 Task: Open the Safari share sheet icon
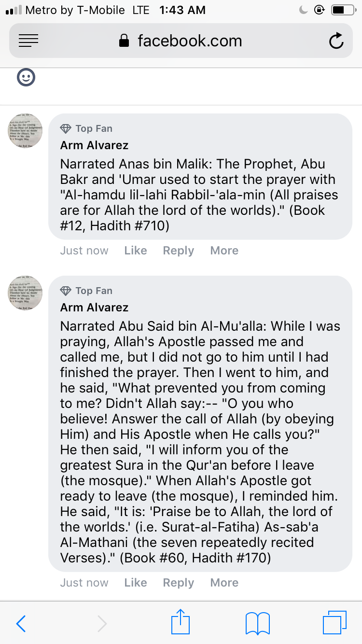(180, 622)
